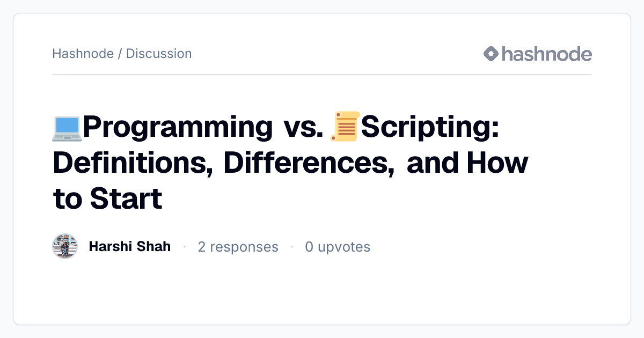Screen dimensions: 644x338
Task: Click the Hashnode diamond logo icon
Action: [491, 54]
